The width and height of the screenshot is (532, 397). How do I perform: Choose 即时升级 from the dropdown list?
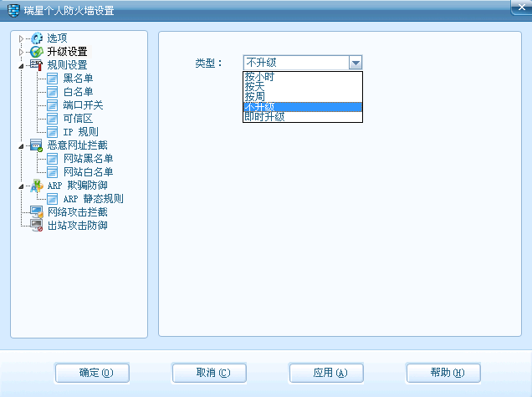tap(303, 117)
